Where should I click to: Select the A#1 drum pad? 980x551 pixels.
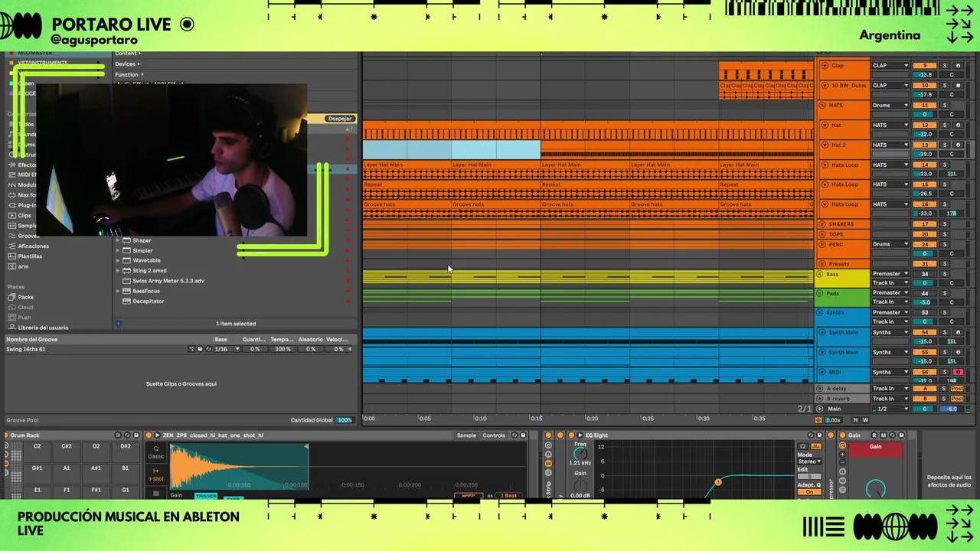tap(96, 472)
